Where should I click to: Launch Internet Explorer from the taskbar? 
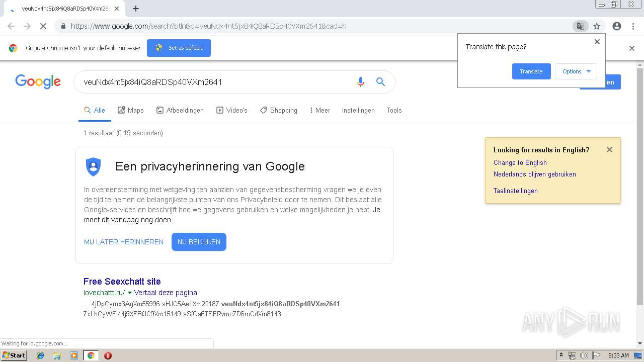point(40,355)
